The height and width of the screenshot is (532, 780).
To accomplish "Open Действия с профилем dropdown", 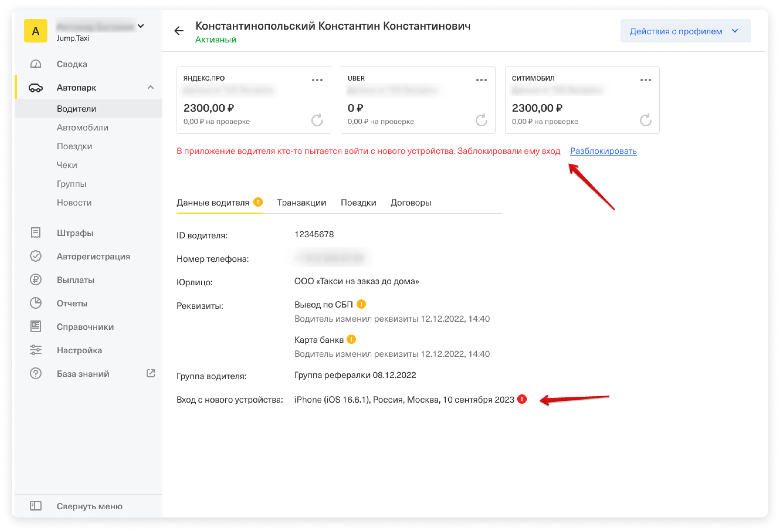I will [685, 31].
